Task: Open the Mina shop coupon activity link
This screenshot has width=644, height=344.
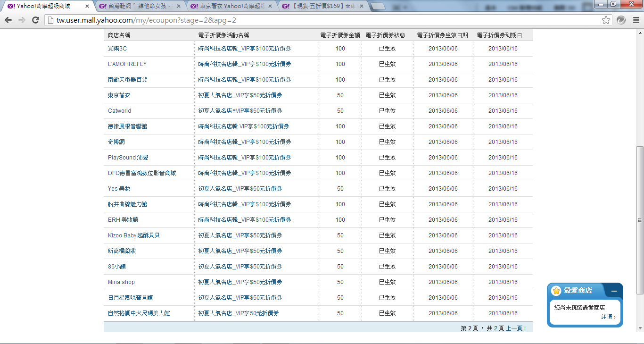Action: (x=240, y=282)
